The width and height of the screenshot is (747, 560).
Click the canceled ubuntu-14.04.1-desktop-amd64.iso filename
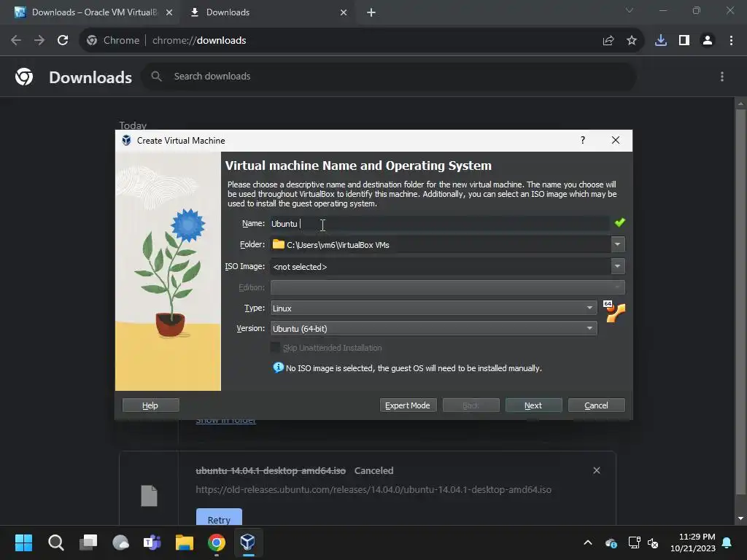pos(271,470)
